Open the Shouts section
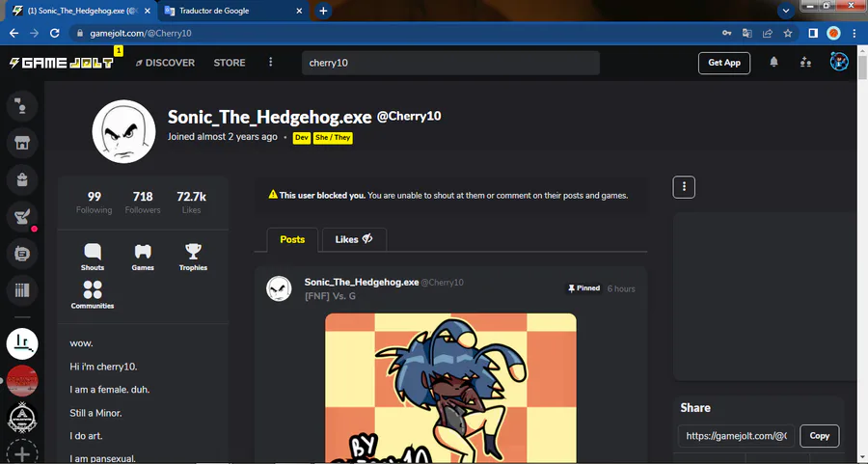The image size is (868, 464). click(93, 257)
